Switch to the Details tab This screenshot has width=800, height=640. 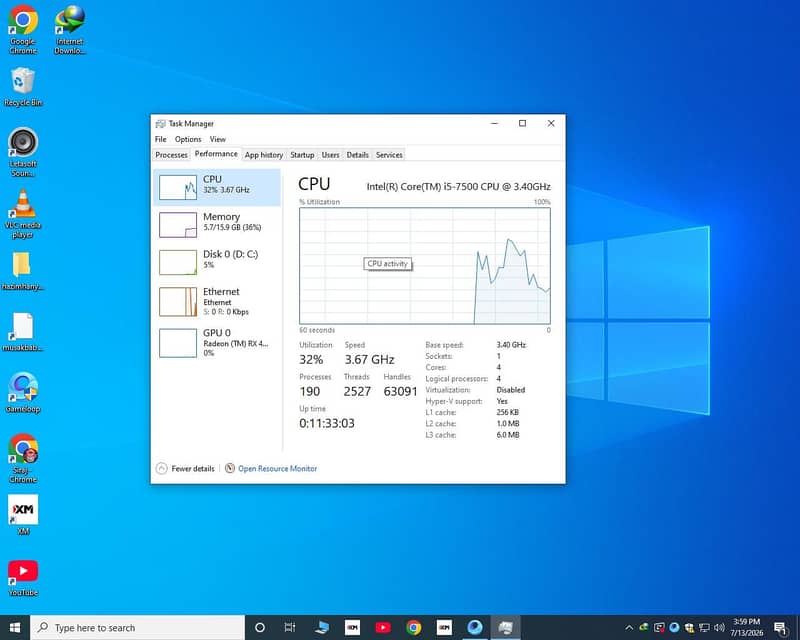click(357, 155)
